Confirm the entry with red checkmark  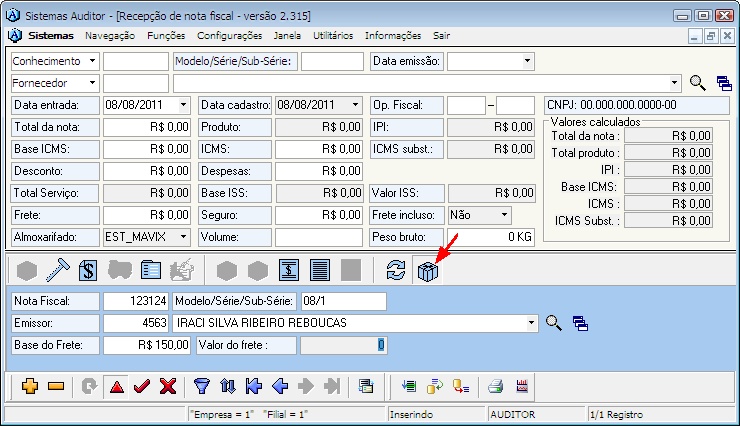[140, 386]
